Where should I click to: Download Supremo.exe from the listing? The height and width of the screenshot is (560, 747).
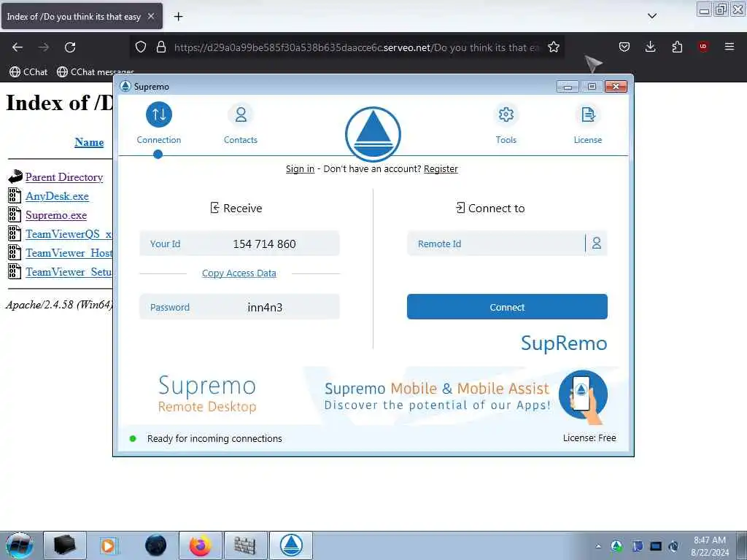[x=56, y=215]
